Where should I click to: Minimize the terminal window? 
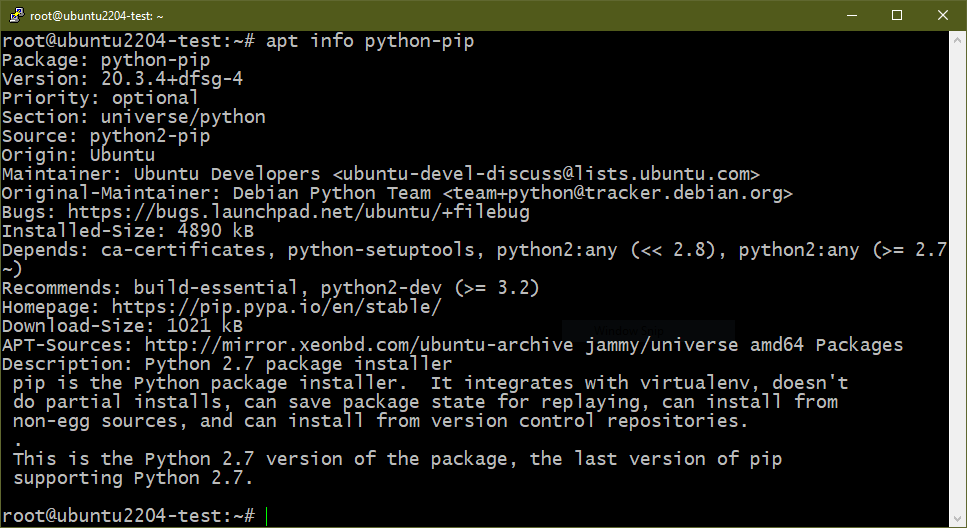[x=852, y=15]
